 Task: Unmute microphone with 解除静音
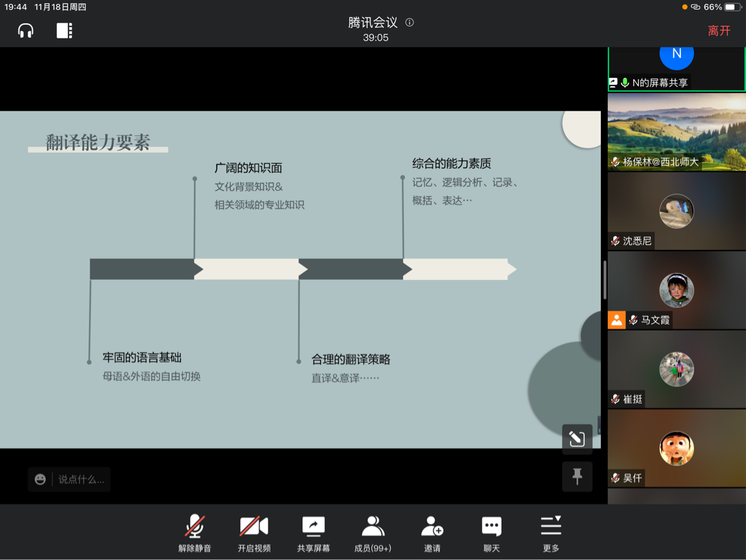195,533
